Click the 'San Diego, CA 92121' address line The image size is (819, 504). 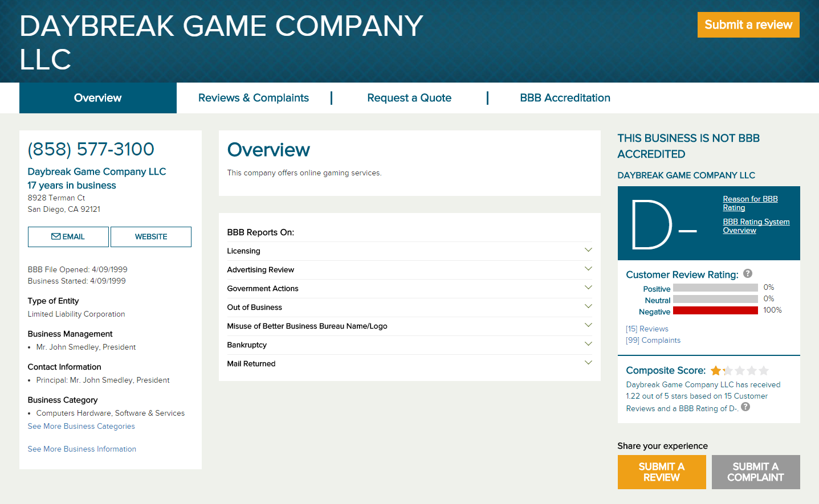coord(64,210)
